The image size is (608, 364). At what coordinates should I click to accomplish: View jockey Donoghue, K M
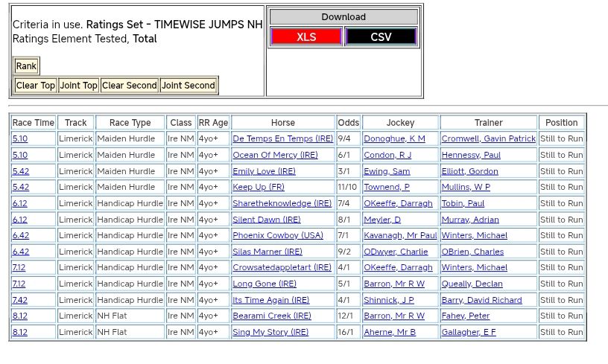(394, 139)
